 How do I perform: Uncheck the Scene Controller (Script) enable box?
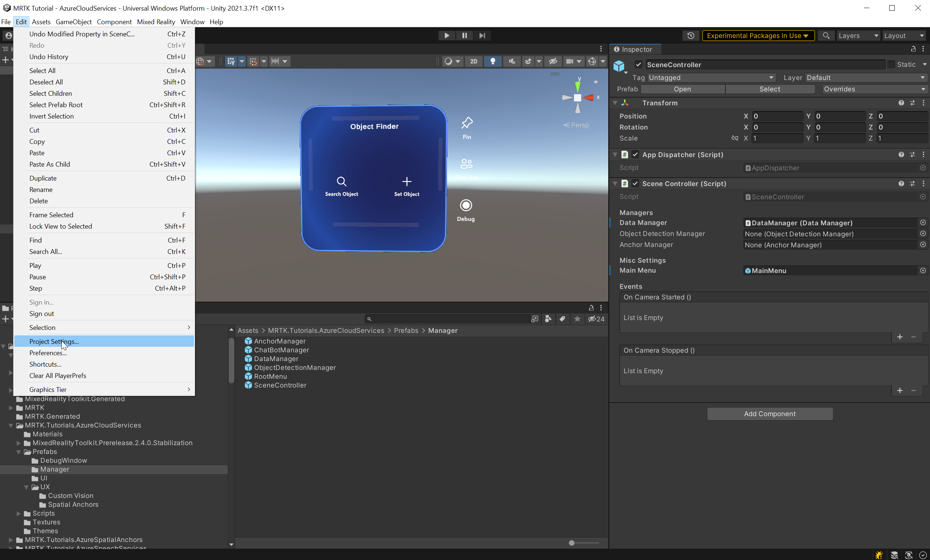point(635,183)
